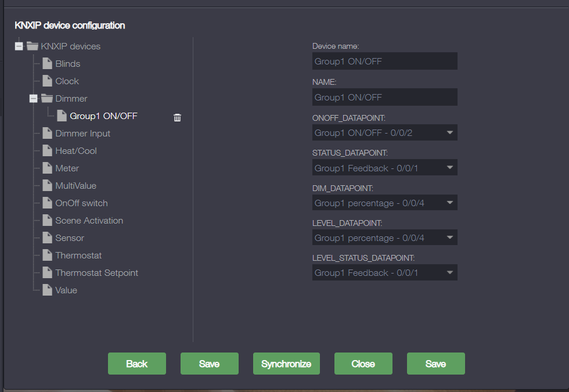This screenshot has width=569, height=392.
Task: Click into the Device name text field
Action: [x=384, y=61]
